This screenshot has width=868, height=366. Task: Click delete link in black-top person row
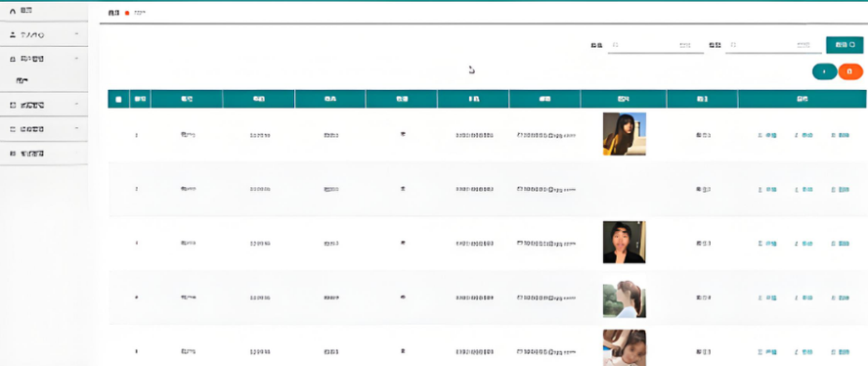tap(841, 244)
